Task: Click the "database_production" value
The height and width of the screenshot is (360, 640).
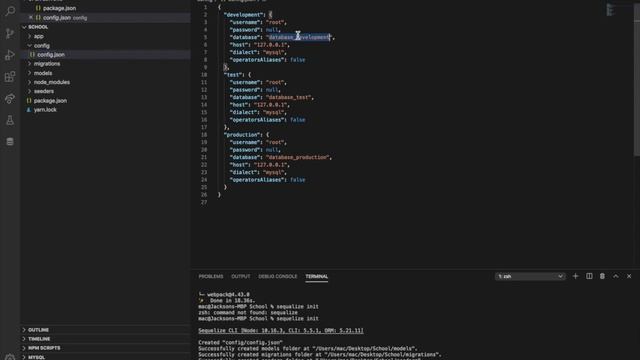Action: [x=298, y=157]
